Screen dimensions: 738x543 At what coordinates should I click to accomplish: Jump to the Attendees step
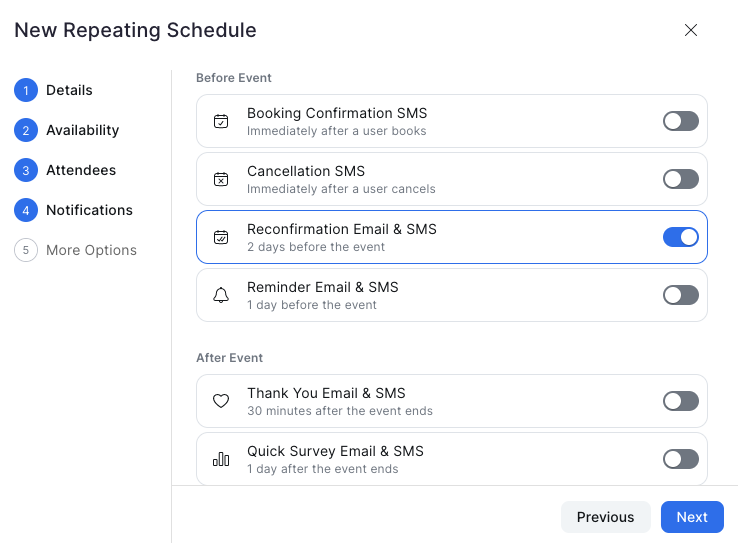click(x=80, y=170)
